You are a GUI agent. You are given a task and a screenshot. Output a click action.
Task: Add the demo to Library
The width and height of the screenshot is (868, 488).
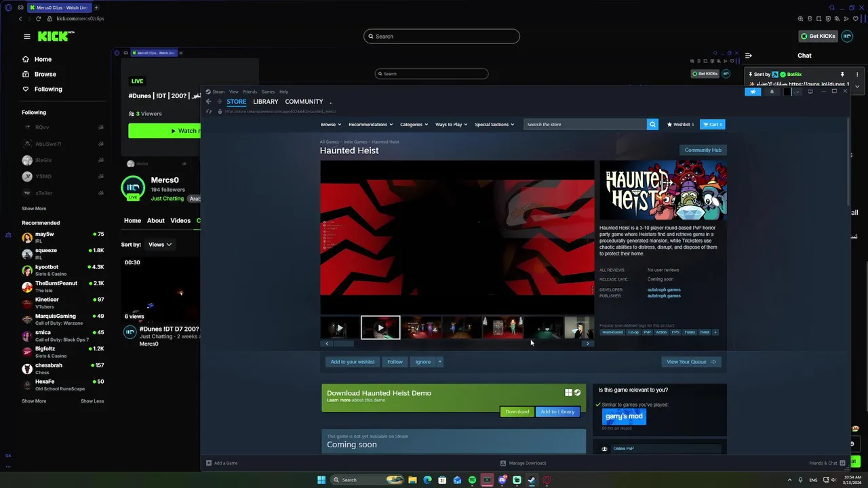(x=557, y=411)
